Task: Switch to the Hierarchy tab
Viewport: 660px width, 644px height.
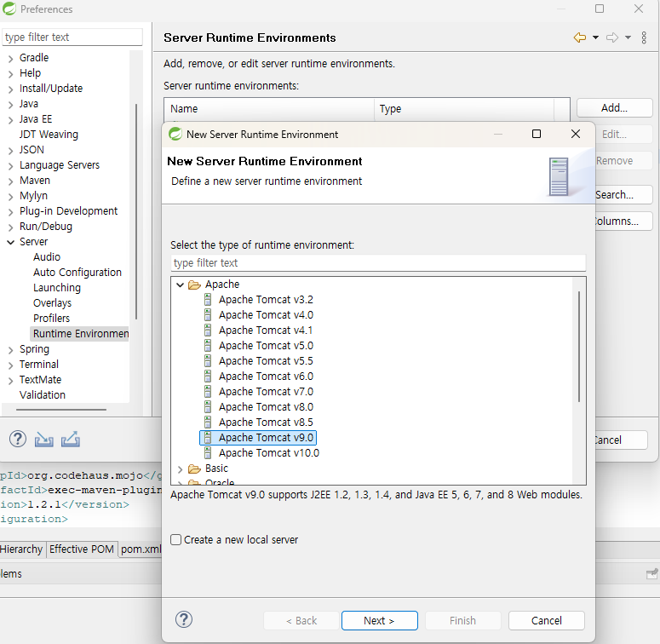Action: 21,549
